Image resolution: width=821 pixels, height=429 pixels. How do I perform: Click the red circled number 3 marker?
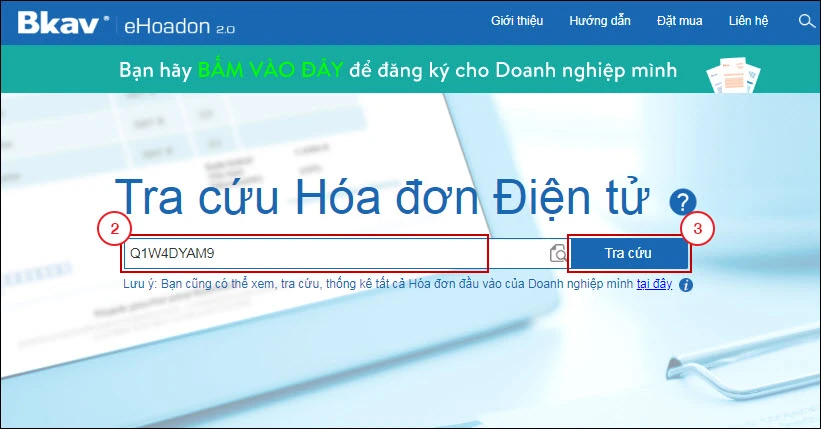point(698,229)
